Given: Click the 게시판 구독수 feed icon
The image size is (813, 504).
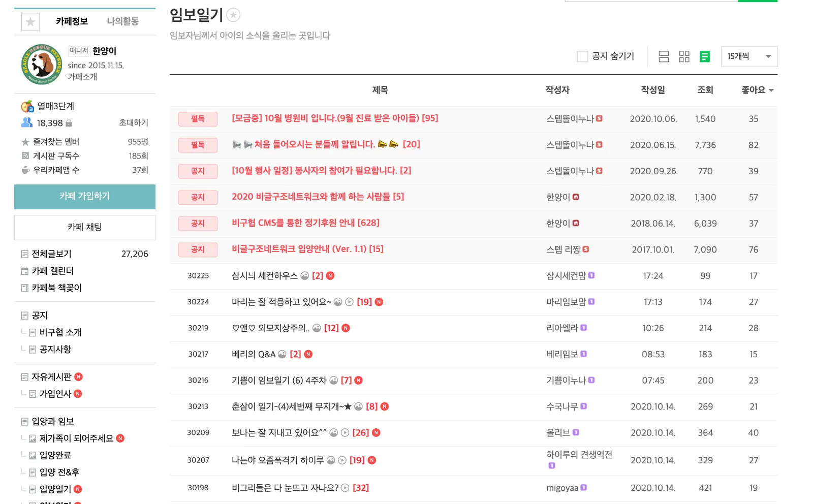Looking at the screenshot, I should pos(25,156).
